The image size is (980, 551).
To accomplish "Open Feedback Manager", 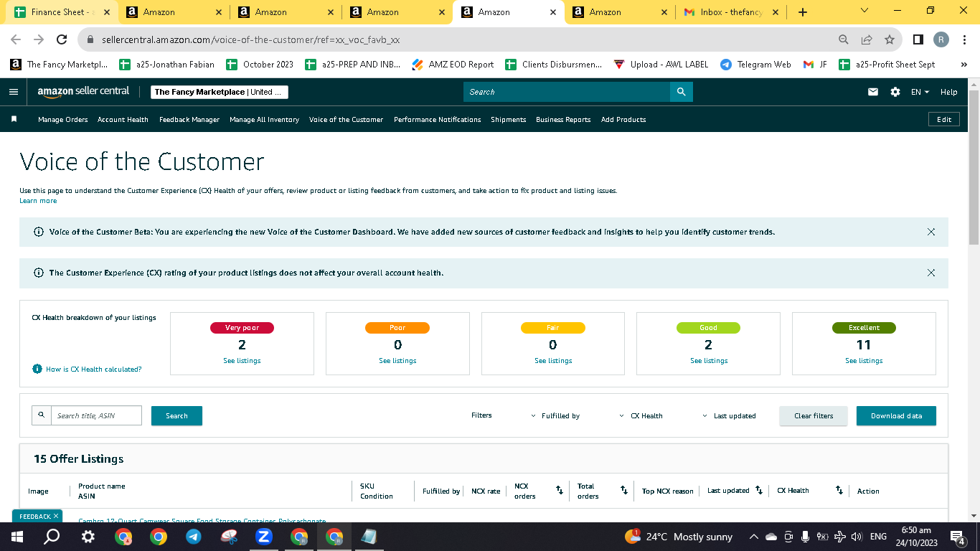I will pyautogui.click(x=189, y=120).
